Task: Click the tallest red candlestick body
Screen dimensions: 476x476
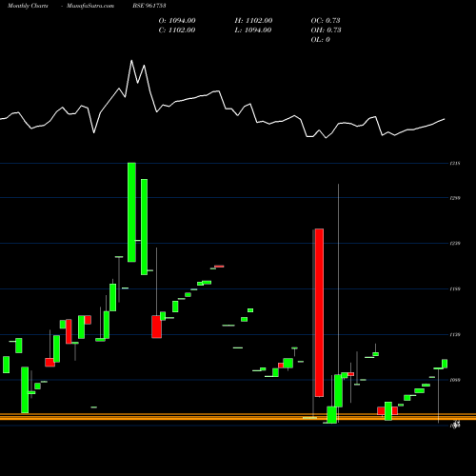Action: [319, 312]
